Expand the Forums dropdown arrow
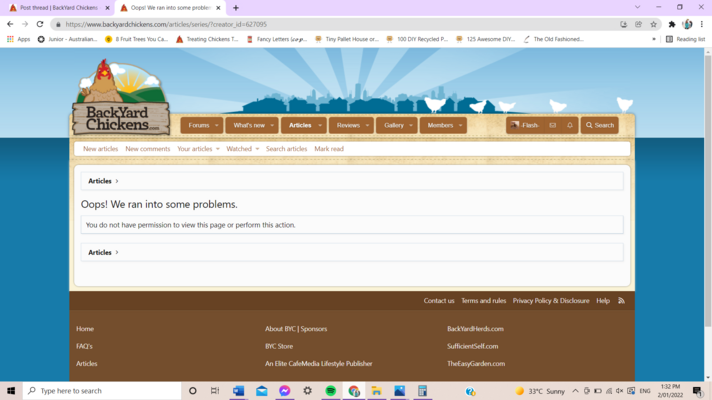This screenshot has width=712, height=400. coord(217,125)
